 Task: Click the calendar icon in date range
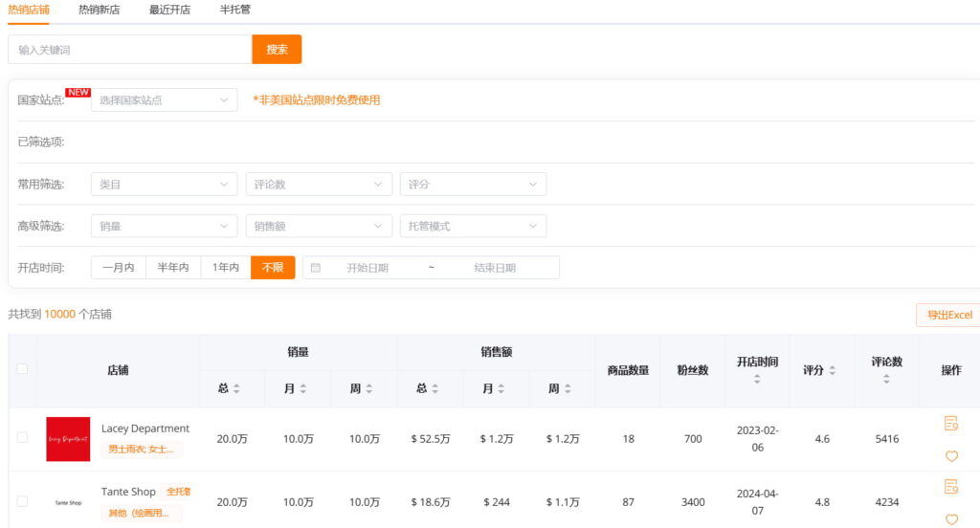tap(316, 268)
